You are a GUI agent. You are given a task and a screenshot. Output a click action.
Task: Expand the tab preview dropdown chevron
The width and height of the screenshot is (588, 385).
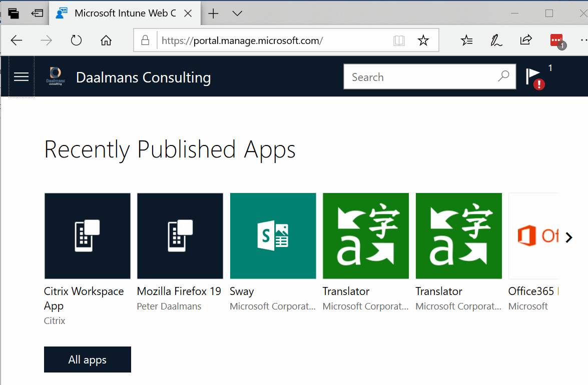pos(237,13)
